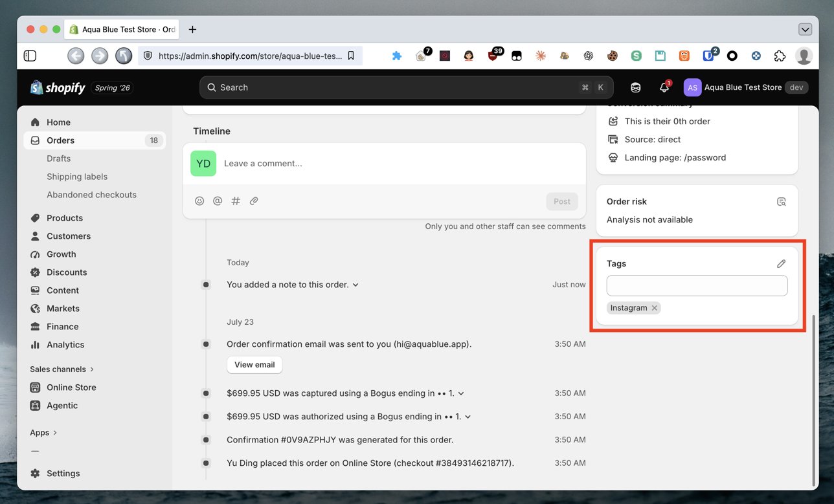834x504 pixels.
Task: Bookmark this page with the bookmark icon
Action: coord(351,56)
